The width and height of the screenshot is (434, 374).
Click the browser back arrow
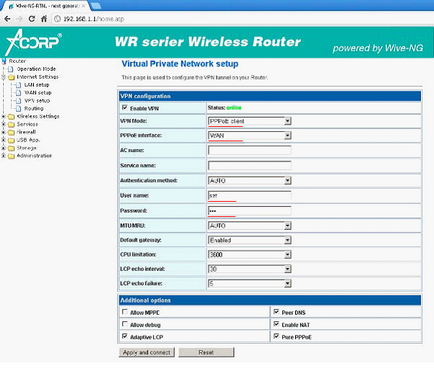[7, 19]
